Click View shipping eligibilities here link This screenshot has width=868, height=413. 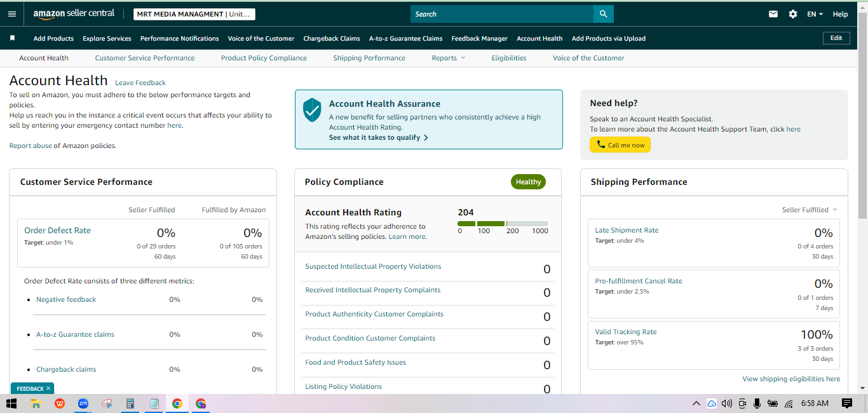[791, 379]
